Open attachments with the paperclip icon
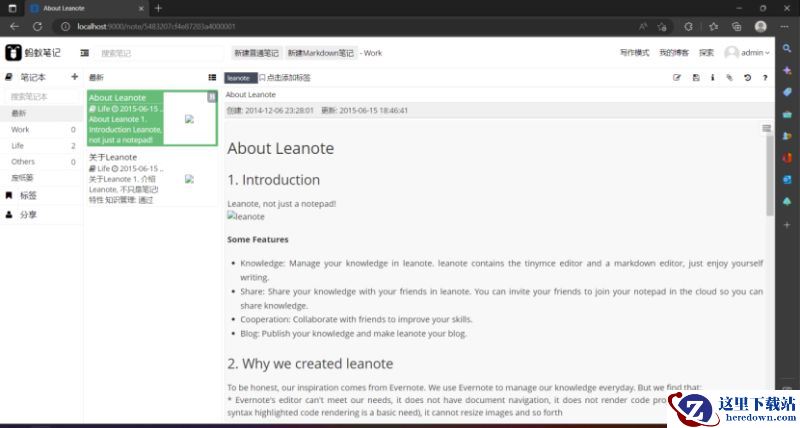 (730, 78)
